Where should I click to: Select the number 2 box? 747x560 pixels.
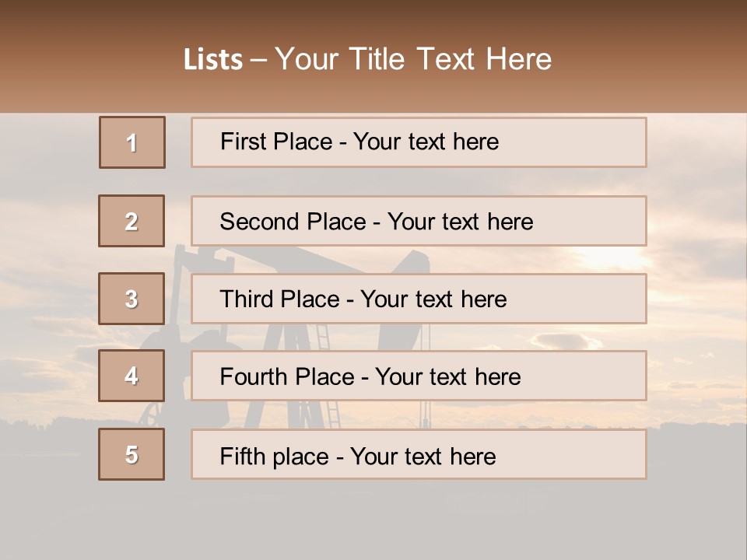(132, 221)
